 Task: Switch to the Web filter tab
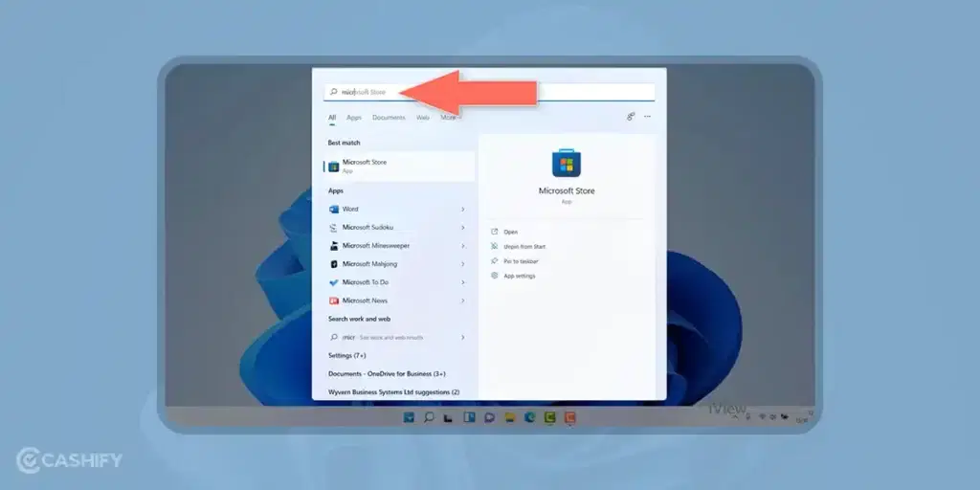click(x=423, y=118)
